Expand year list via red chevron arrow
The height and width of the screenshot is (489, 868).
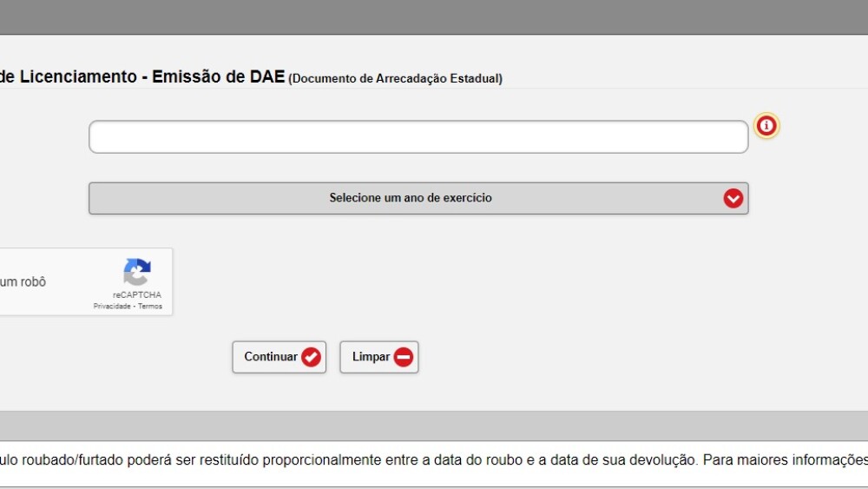point(733,198)
